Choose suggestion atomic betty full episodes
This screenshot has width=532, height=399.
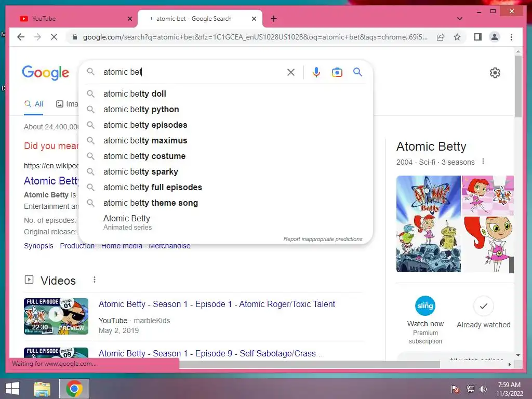tap(225, 187)
